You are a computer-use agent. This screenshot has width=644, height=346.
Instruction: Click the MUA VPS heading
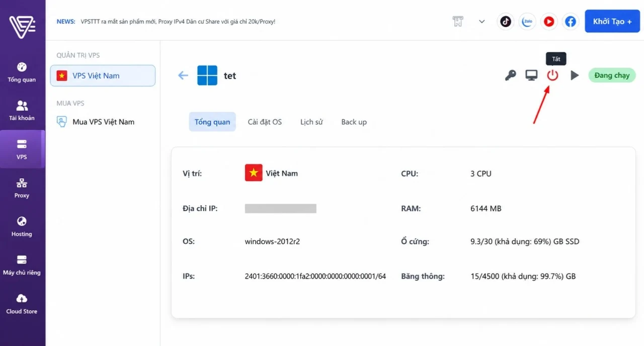(70, 103)
